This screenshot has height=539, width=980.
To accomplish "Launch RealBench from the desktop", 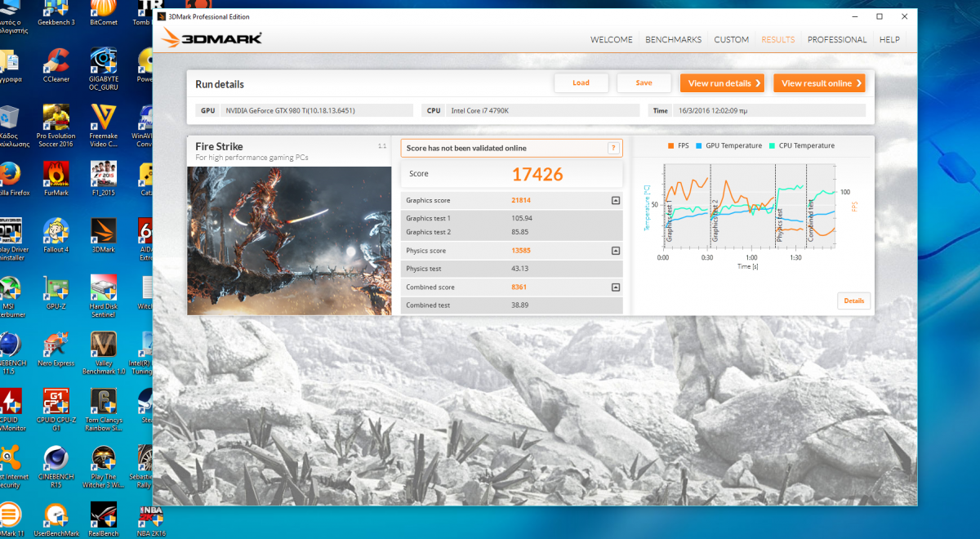I will pos(104,519).
